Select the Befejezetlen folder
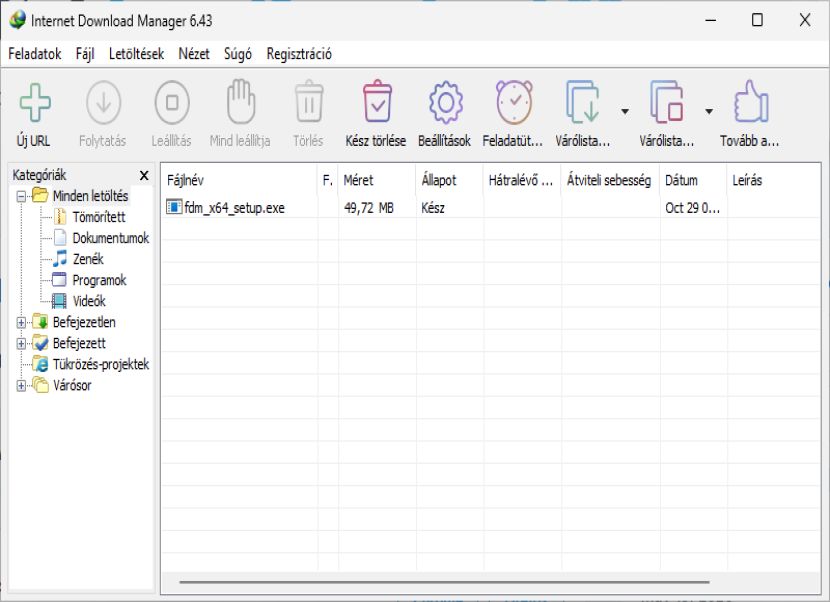The height and width of the screenshot is (602, 830). click(x=84, y=322)
